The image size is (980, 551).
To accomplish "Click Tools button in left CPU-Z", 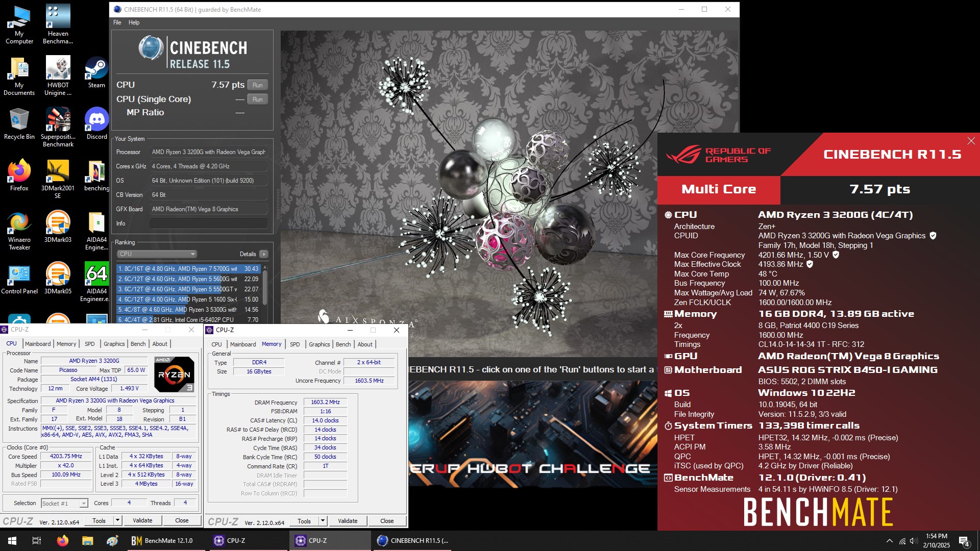I will pyautogui.click(x=99, y=521).
